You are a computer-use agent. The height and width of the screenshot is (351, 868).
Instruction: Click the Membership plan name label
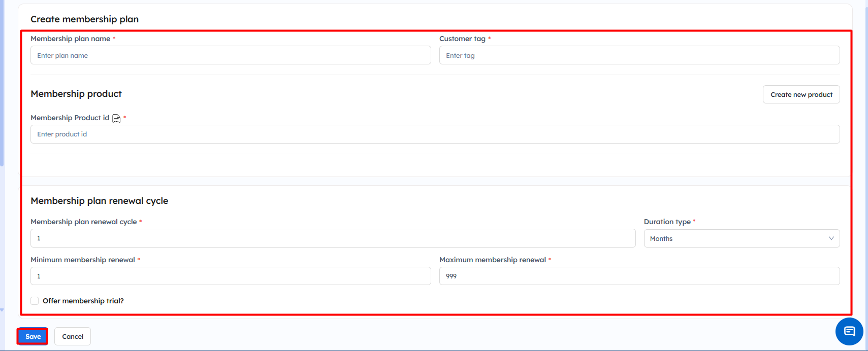[70, 39]
